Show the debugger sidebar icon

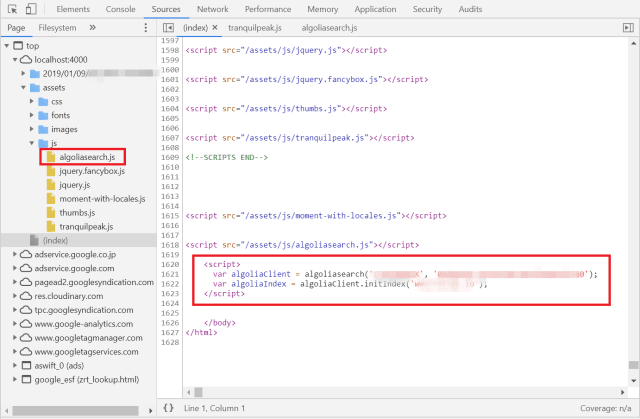pos(628,27)
